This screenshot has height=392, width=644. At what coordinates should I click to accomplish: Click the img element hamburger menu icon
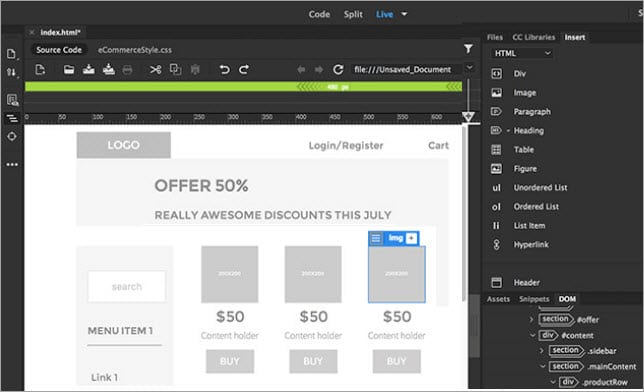pos(376,238)
